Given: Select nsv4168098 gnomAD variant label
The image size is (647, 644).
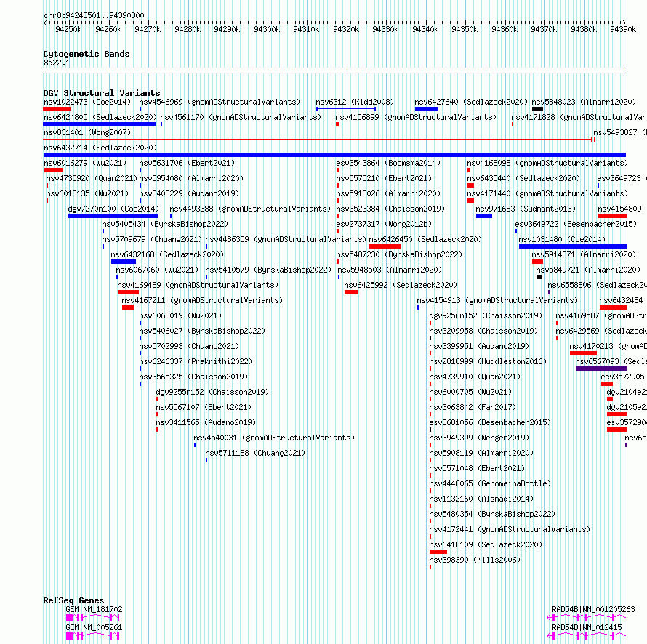Looking at the screenshot, I should click(547, 163).
